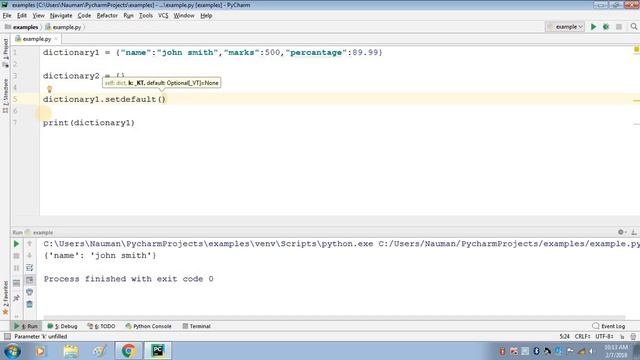Click Pause Output icon in Run panel

(x=16, y=268)
